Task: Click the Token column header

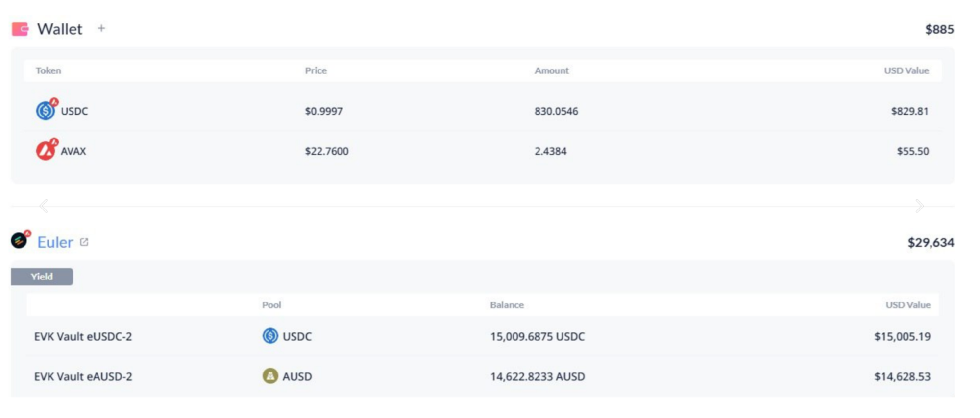Action: [48, 70]
